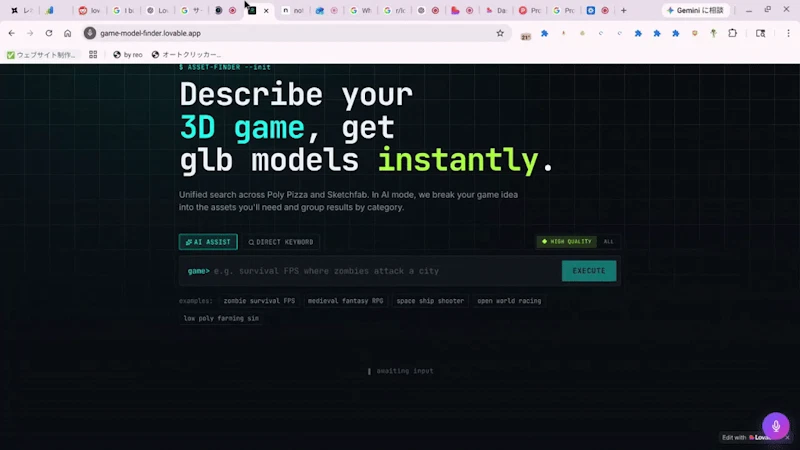Open the orange shield extension
The height and width of the screenshot is (450, 800).
tap(694, 33)
